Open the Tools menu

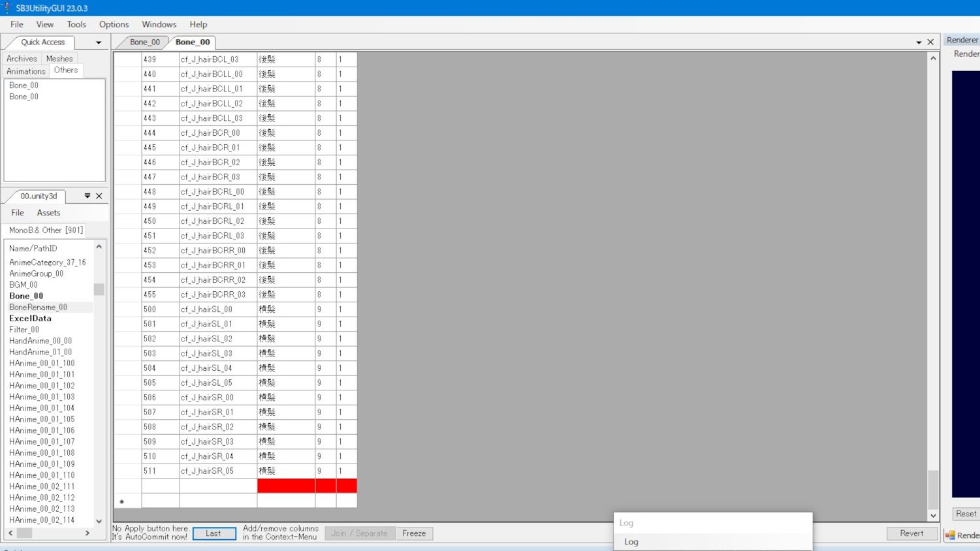[76, 24]
